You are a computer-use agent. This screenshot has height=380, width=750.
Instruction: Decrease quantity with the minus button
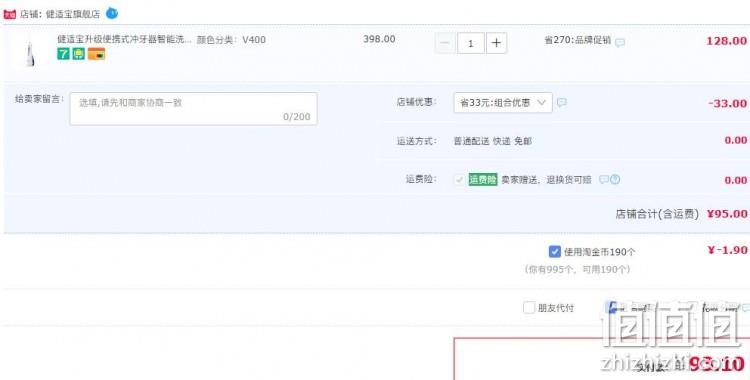pos(445,43)
